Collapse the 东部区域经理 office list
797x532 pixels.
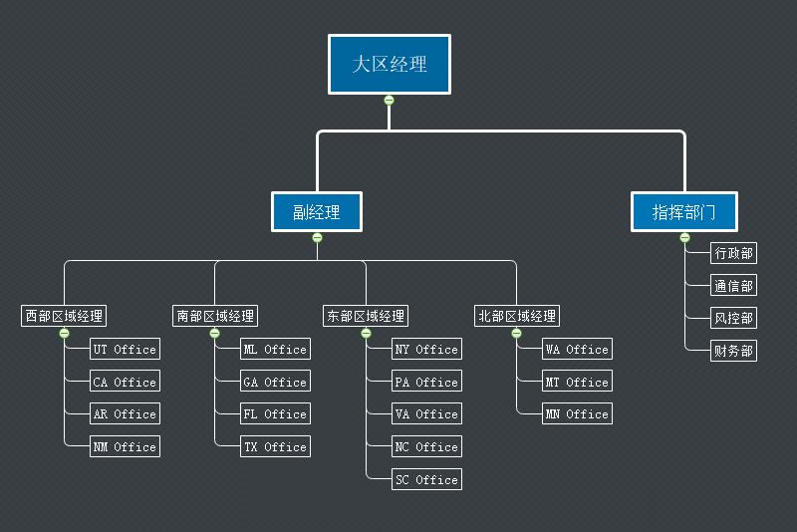click(366, 333)
